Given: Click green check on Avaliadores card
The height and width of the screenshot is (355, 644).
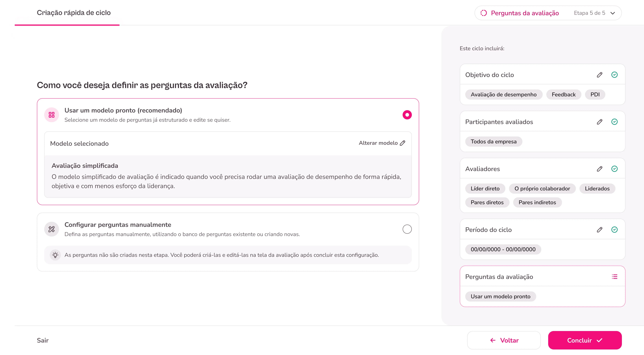Looking at the screenshot, I should (x=615, y=169).
